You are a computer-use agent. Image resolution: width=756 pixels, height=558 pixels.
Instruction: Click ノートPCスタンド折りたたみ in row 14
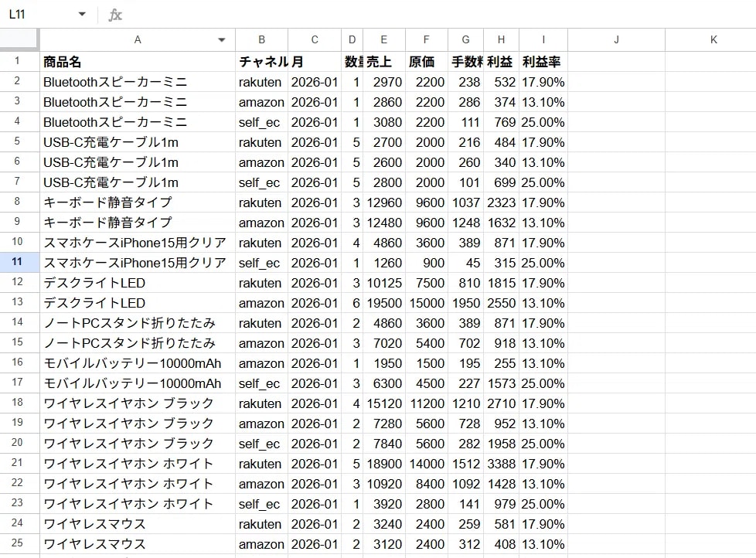pos(138,323)
